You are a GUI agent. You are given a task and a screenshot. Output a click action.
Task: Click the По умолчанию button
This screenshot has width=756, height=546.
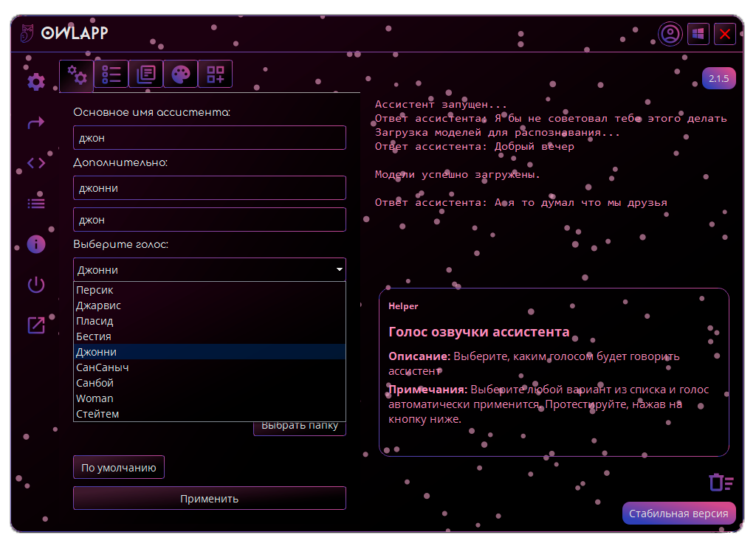(x=118, y=466)
